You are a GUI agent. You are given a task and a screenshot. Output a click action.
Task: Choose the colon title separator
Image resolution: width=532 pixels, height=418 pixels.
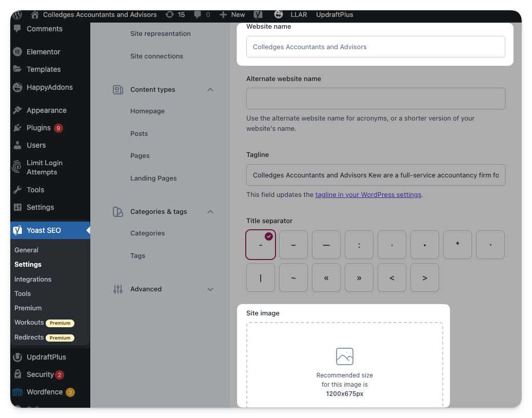tap(359, 245)
